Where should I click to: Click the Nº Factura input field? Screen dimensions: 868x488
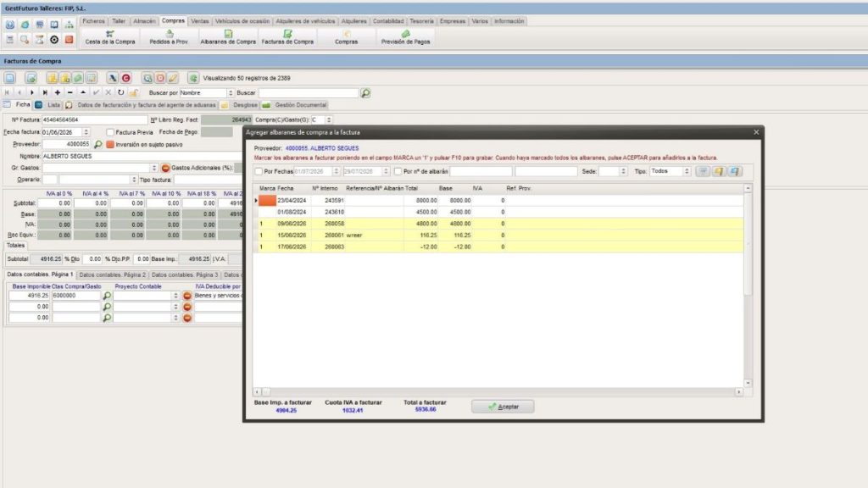click(95, 120)
